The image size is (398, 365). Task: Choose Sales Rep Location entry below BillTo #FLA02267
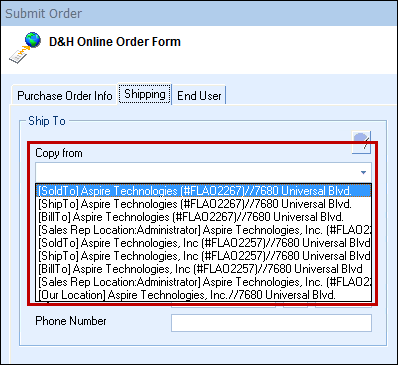[x=203, y=230]
